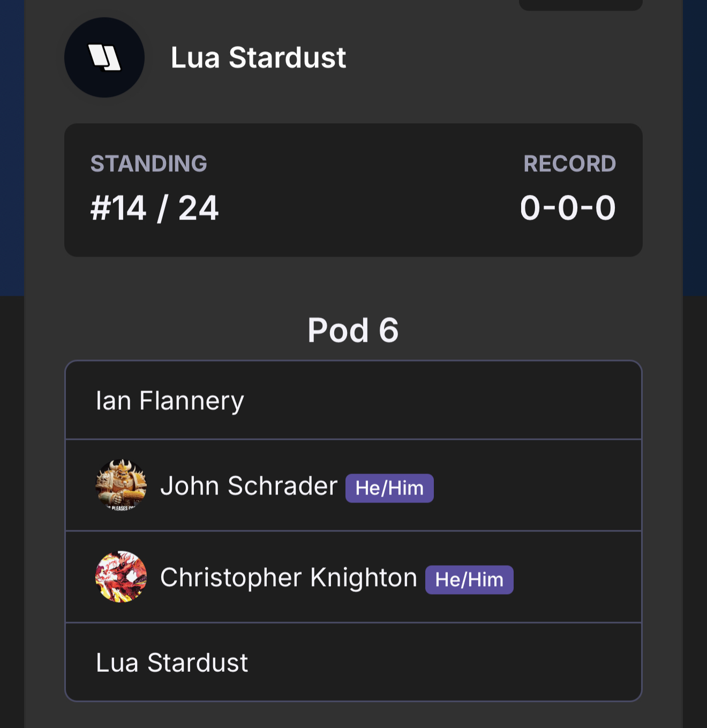
Task: Click John Schrader's avatar picture
Action: click(x=121, y=485)
